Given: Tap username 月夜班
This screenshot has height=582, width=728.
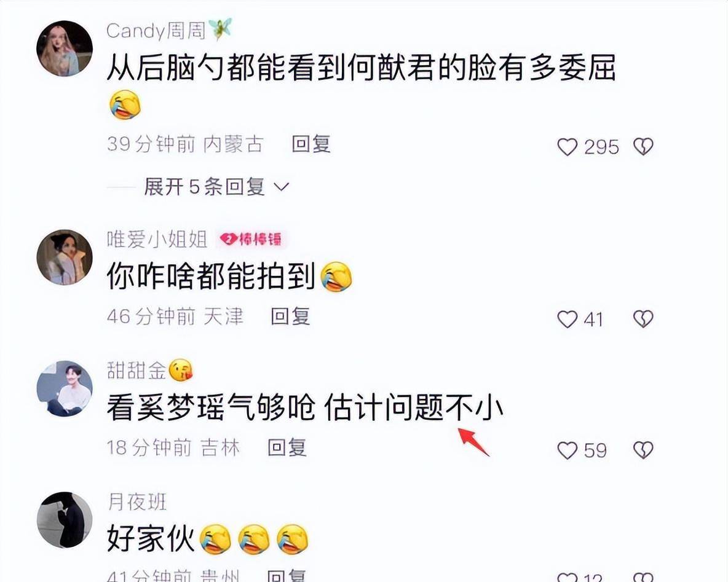Looking at the screenshot, I should (136, 502).
